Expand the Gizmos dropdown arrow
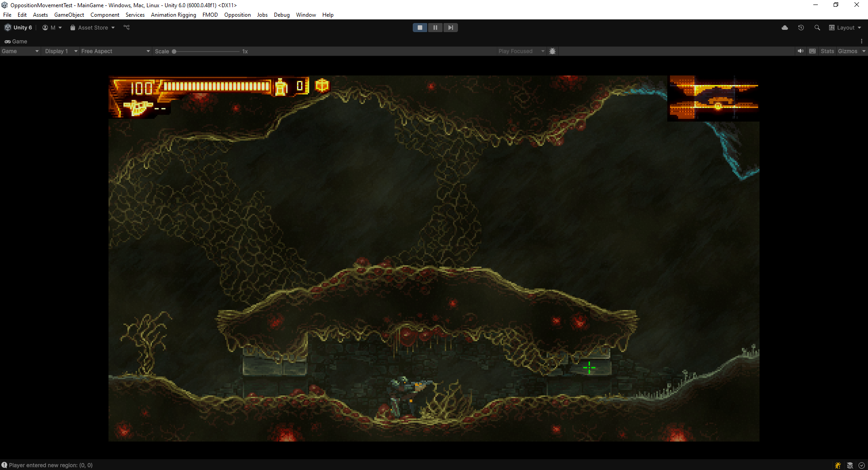868x470 pixels. coord(864,51)
